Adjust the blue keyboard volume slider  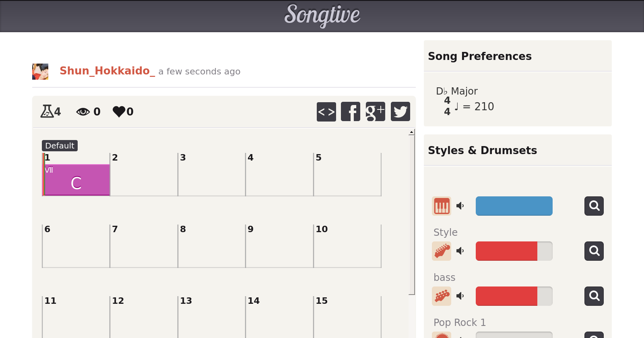pyautogui.click(x=514, y=206)
